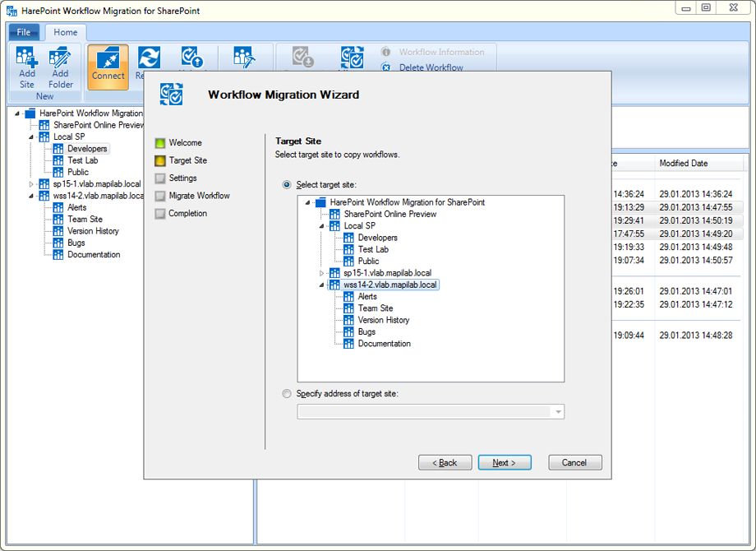Click Next to continue the wizard
Screen dimensions: 756x551
click(505, 462)
